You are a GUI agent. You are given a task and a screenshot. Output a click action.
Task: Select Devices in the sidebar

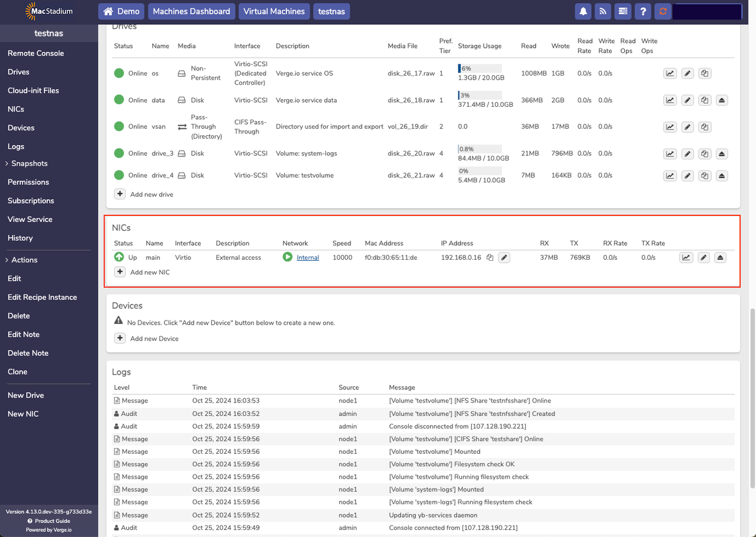pos(21,128)
